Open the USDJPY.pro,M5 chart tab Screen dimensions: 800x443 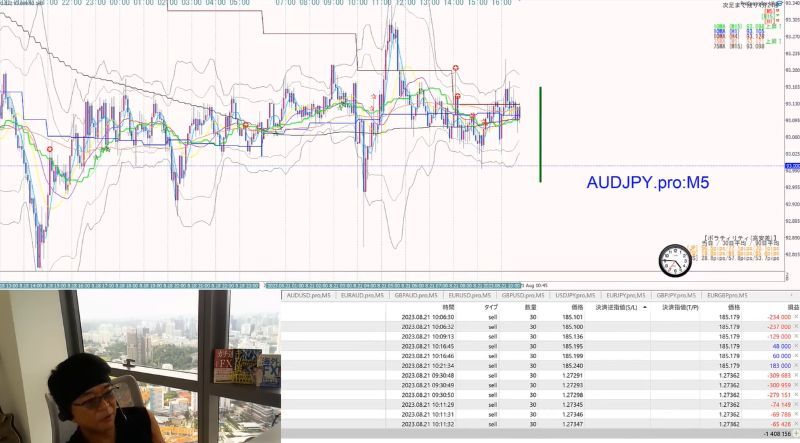coord(575,296)
